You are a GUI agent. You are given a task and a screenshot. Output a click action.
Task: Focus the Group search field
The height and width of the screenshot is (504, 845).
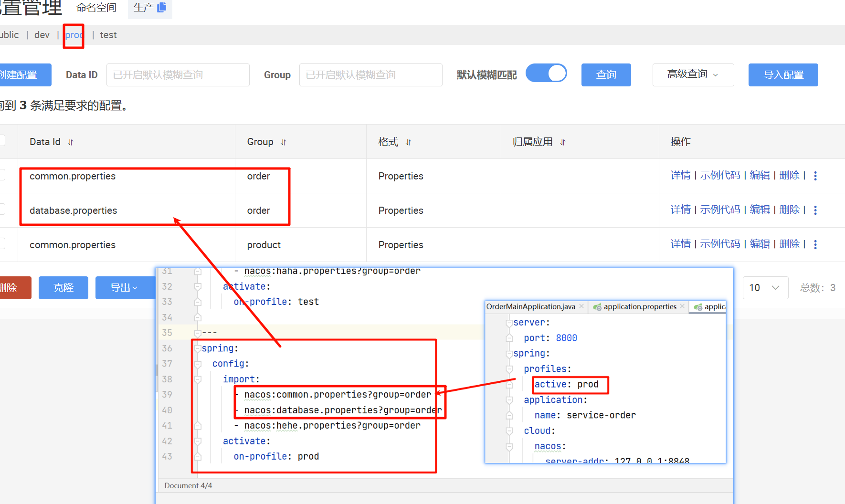coord(371,75)
